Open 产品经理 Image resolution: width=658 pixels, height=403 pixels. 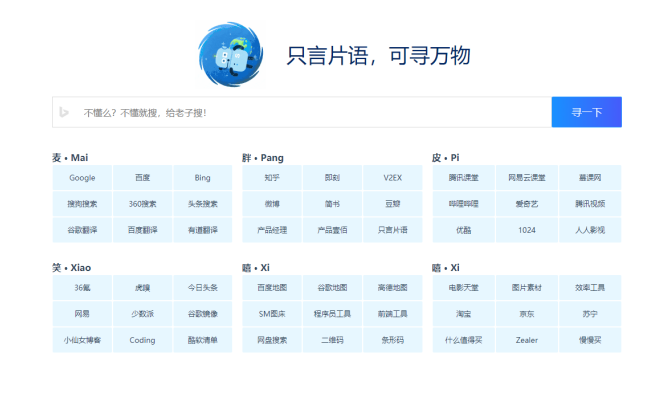tap(272, 230)
